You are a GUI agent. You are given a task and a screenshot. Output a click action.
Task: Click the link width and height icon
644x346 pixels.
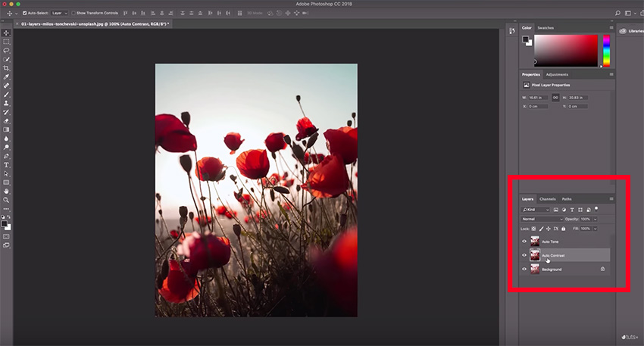[x=555, y=97]
